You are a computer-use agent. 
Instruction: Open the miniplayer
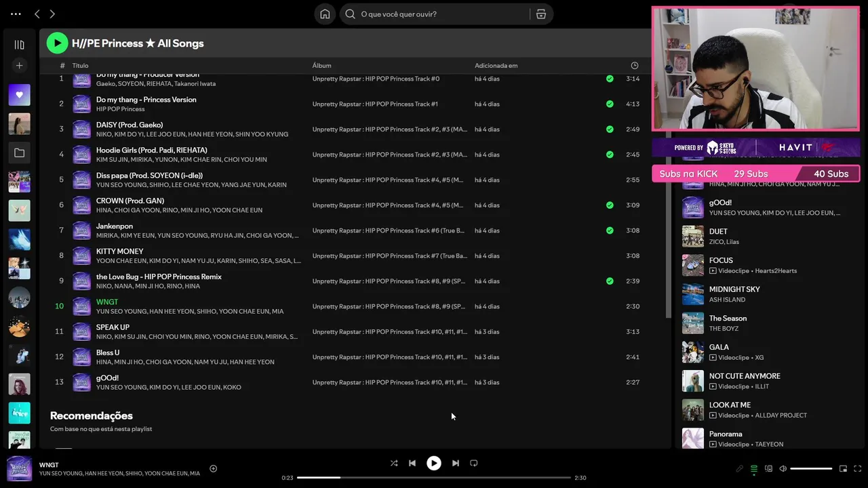843,468
